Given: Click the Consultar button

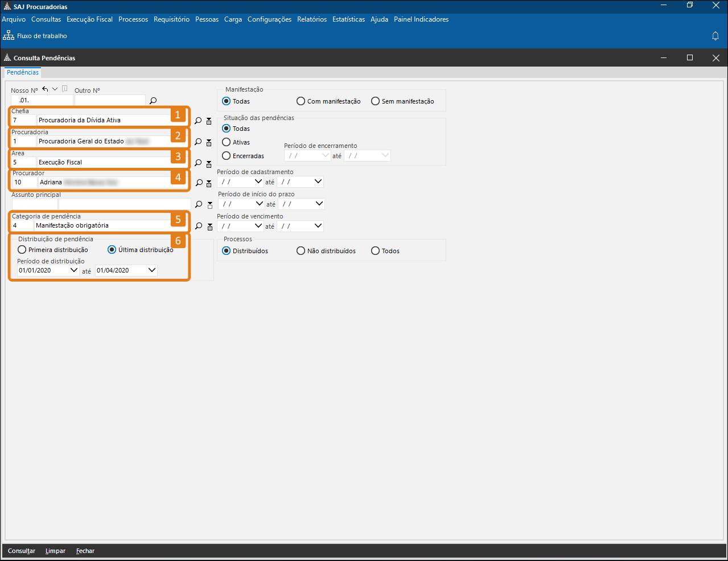Looking at the screenshot, I should [22, 551].
